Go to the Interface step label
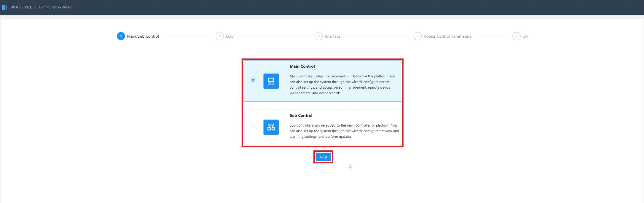 [333, 36]
